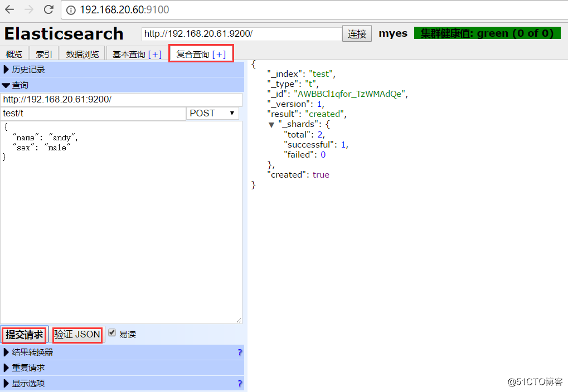
Task: Go back with the browser back arrow
Action: coord(9,10)
